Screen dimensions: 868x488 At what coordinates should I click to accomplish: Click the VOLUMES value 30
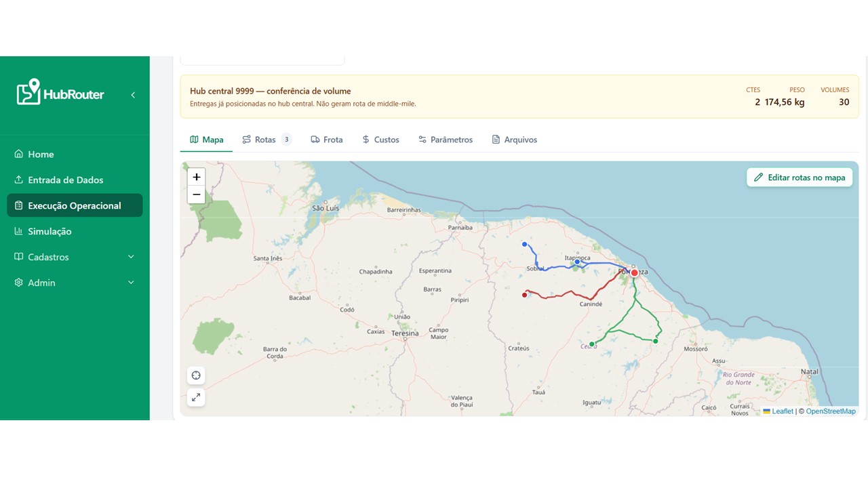(x=844, y=102)
